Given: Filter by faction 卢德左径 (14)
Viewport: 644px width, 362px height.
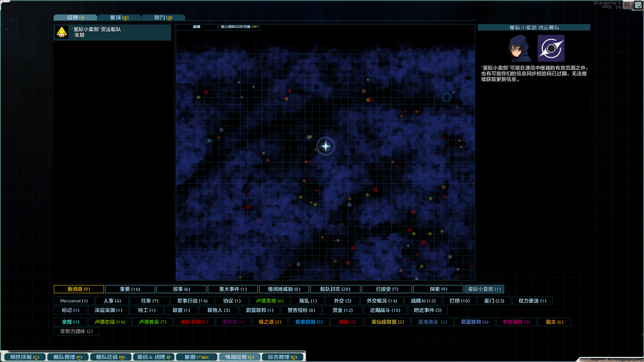Looking at the screenshot, I should [x=110, y=322].
